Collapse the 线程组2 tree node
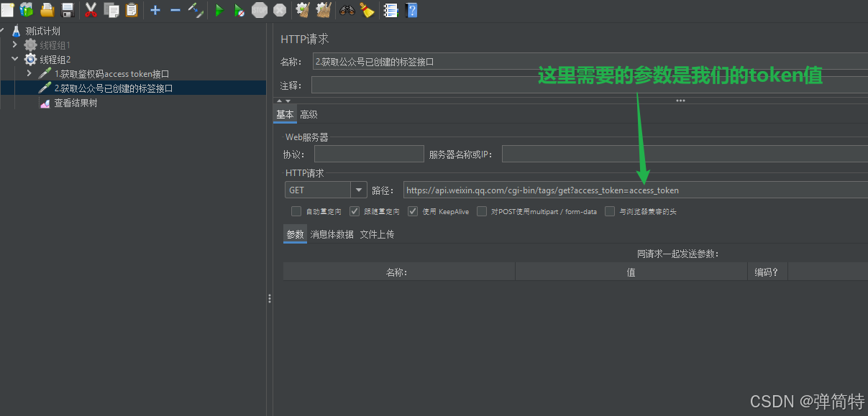The image size is (868, 416). [14, 59]
